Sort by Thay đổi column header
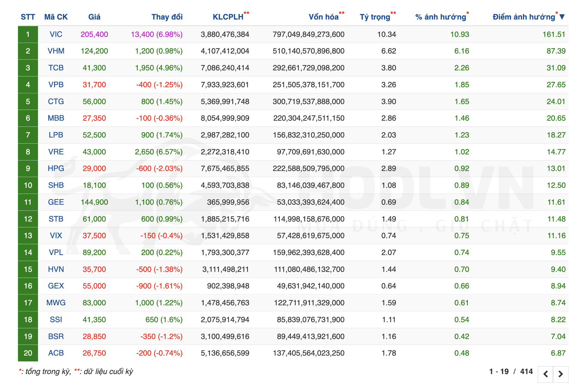585x392 pixels. pyautogui.click(x=167, y=17)
